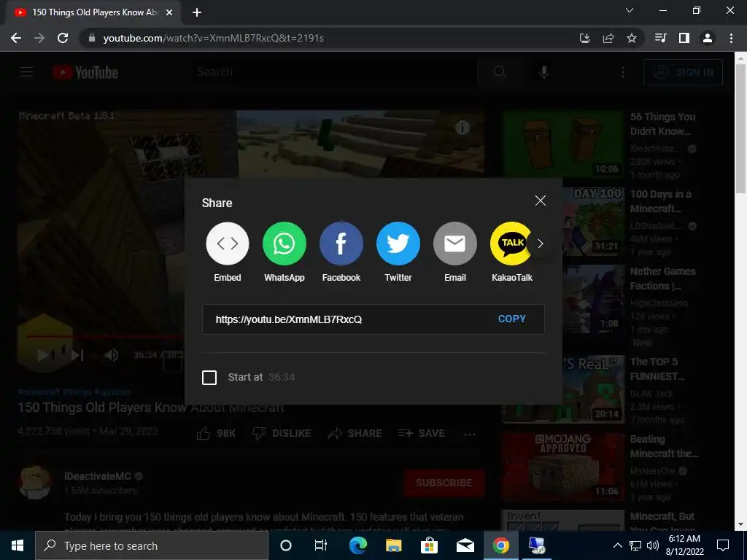
Task: Share the video via KakaoTalk
Action: [511, 244]
